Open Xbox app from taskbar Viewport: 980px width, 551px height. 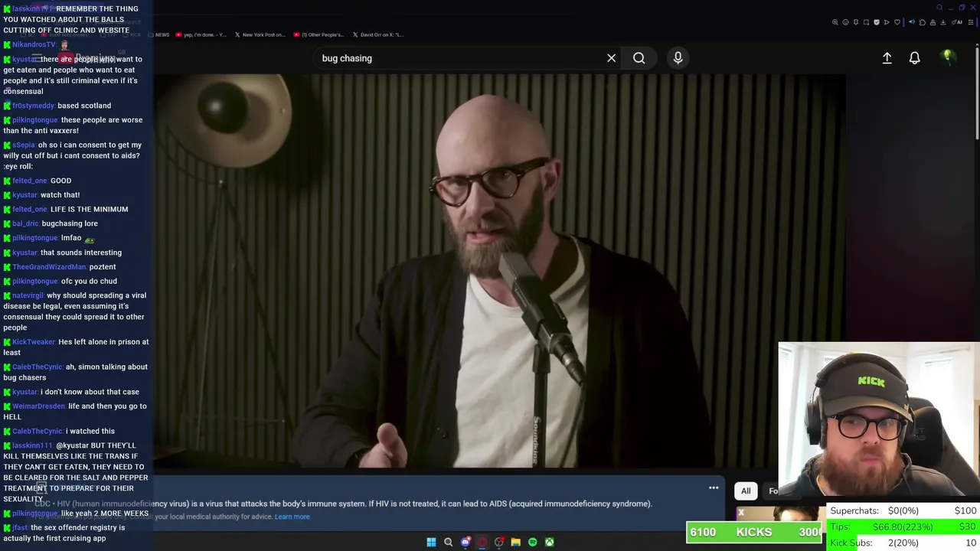pos(549,542)
